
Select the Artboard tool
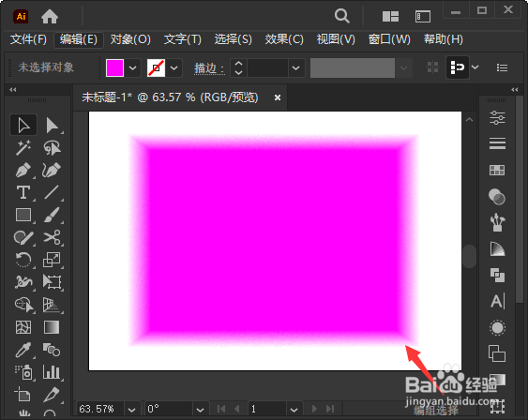point(23,395)
